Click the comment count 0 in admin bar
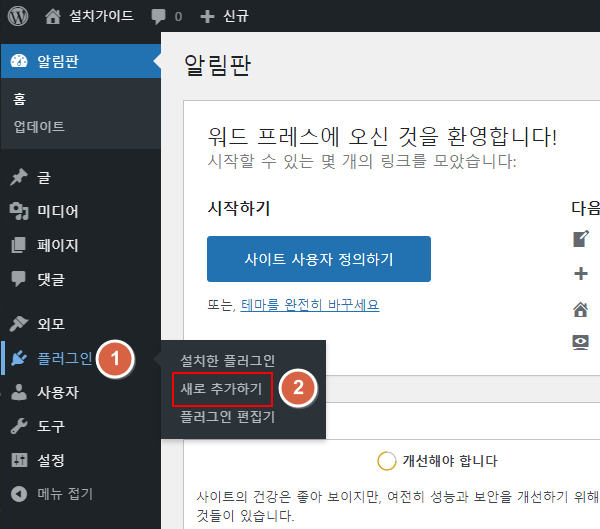This screenshot has width=600, height=529. pos(178,17)
